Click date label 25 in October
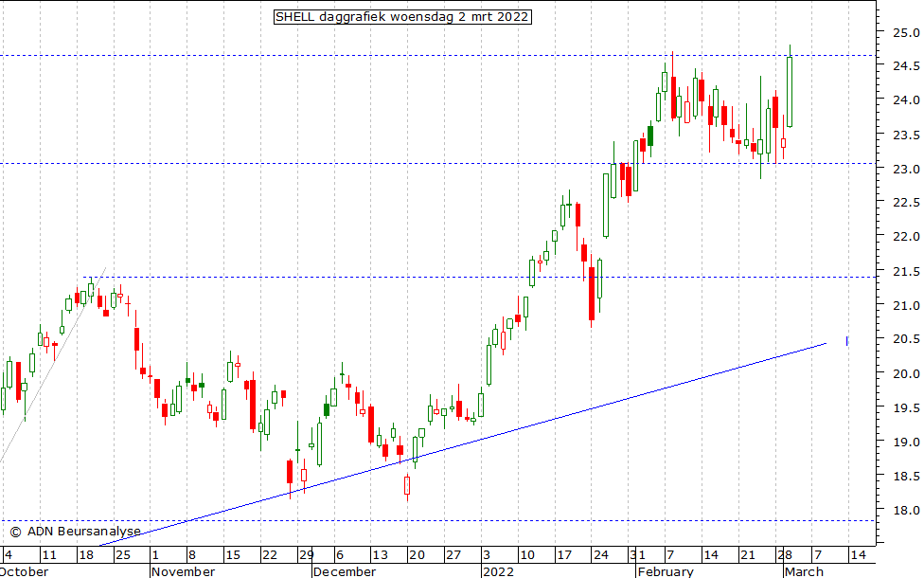Screen dimensions: 924x578 122,555
